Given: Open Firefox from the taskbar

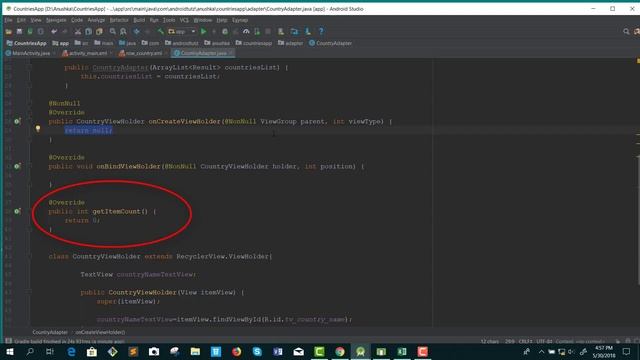Looking at the screenshot, I should 236,351.
